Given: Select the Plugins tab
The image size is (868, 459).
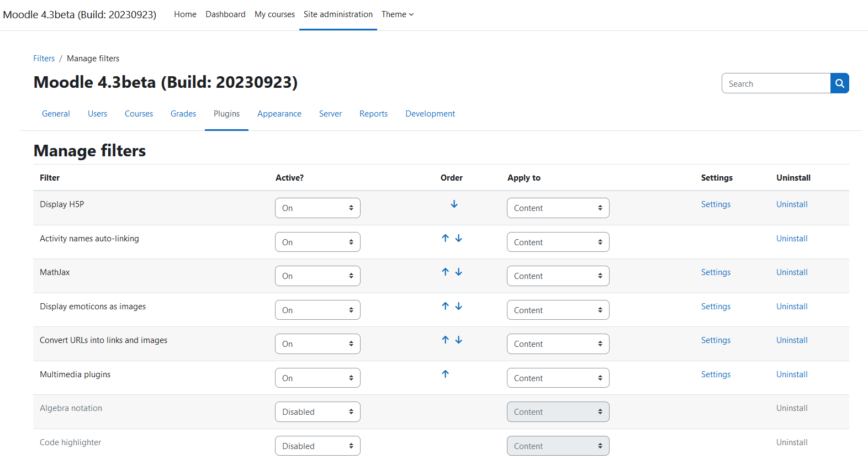Looking at the screenshot, I should click(x=226, y=114).
